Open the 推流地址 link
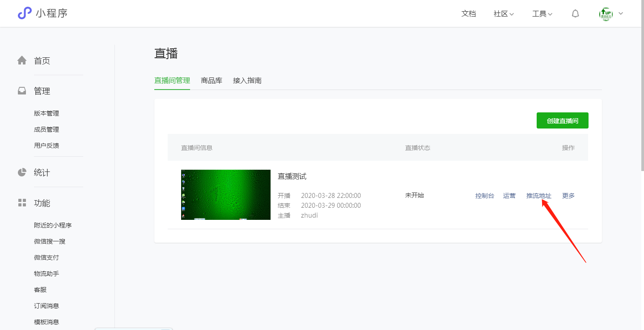Screen dimensions: 644x330 tap(538, 196)
